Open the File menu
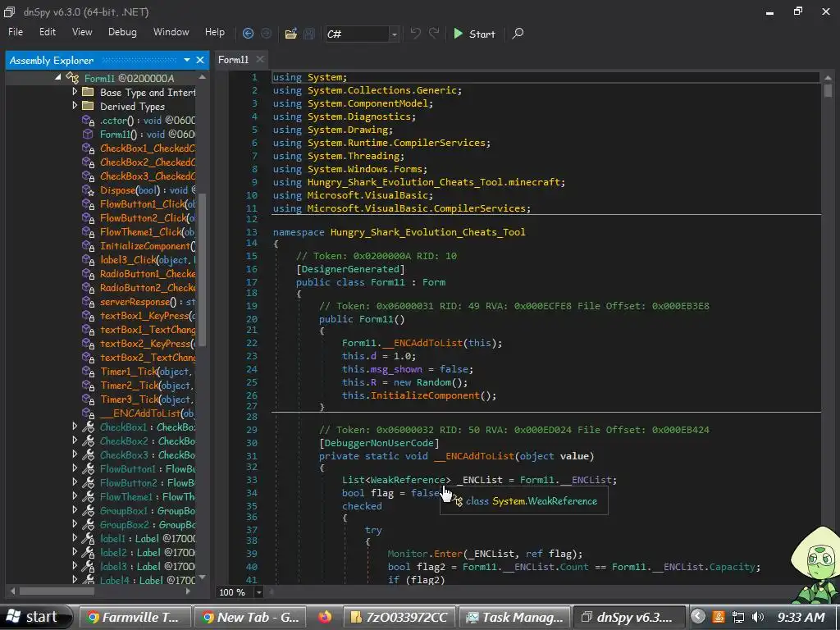The image size is (840, 630). click(x=16, y=32)
